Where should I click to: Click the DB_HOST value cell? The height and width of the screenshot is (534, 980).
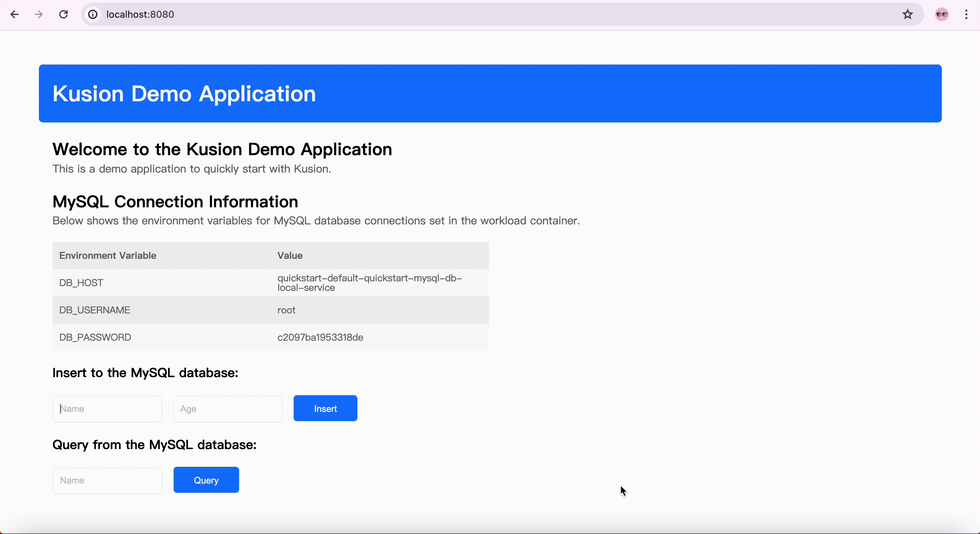coord(369,283)
